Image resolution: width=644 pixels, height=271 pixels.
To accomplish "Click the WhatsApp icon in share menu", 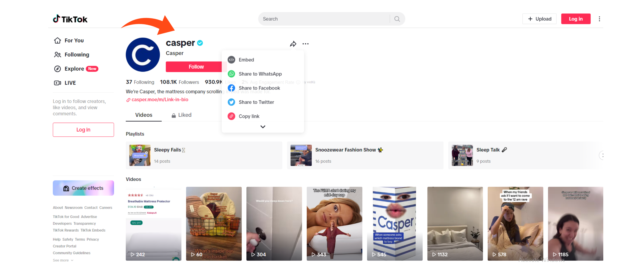I will click(231, 74).
